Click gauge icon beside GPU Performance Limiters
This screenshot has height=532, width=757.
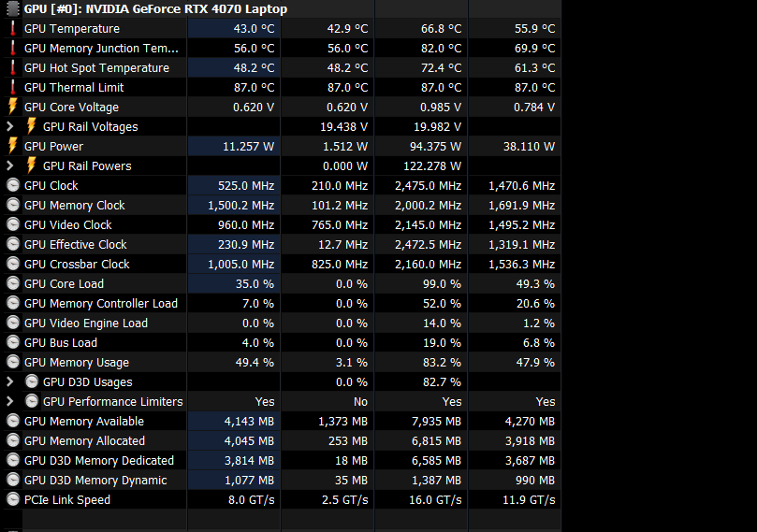click(x=32, y=402)
